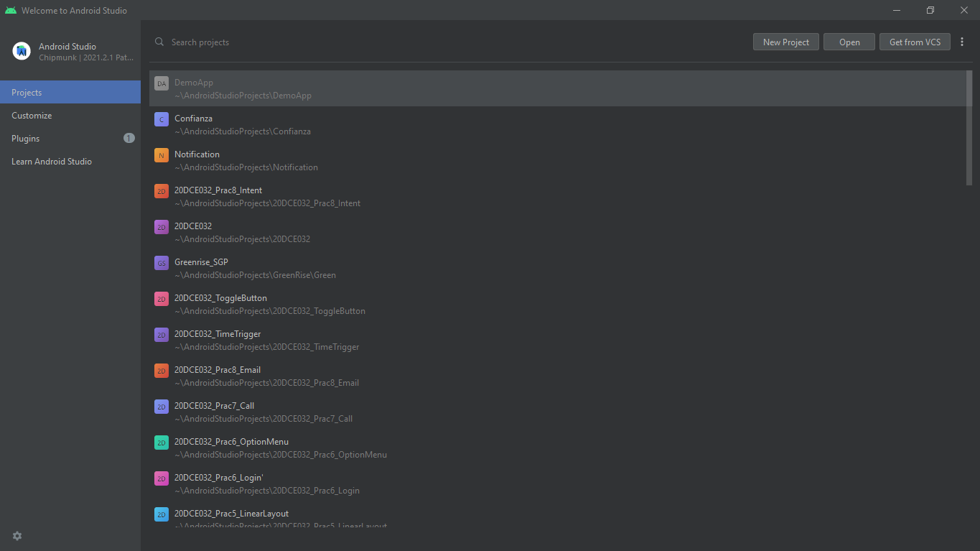Open 20DCE032_Prac6_OptionMenu project name
Image resolution: width=980 pixels, height=551 pixels.
click(x=231, y=442)
